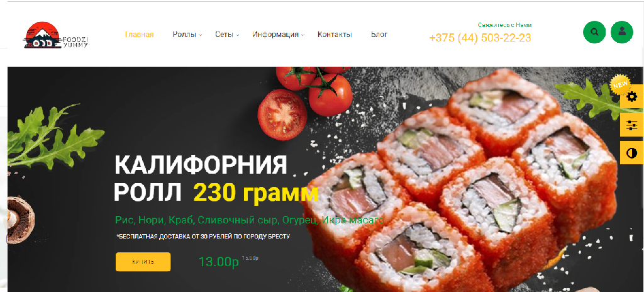Click the yellow Купить button

[x=143, y=262]
